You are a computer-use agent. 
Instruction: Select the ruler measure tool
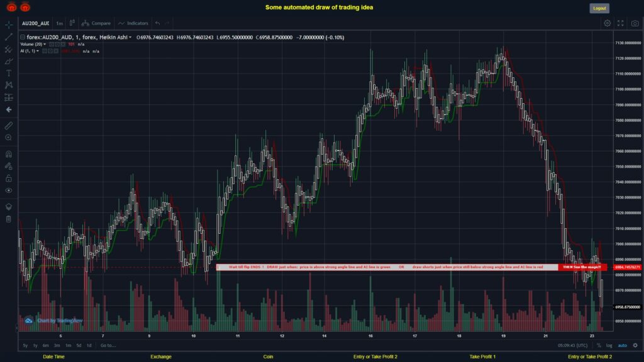click(9, 126)
